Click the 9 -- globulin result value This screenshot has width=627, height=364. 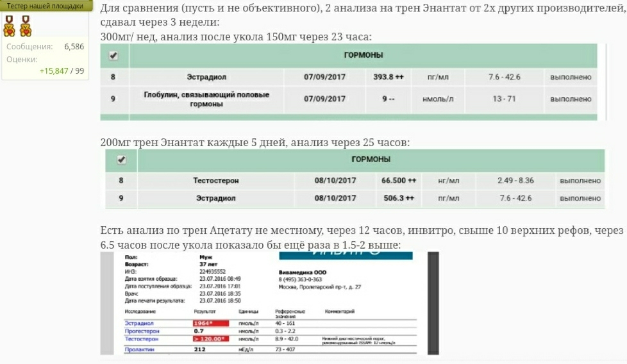point(389,99)
